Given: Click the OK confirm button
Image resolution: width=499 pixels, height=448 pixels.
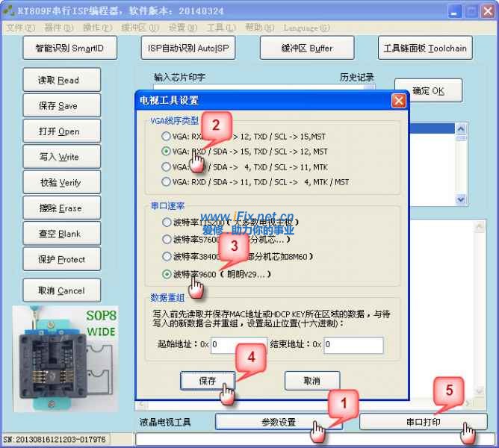Looking at the screenshot, I should (428, 91).
